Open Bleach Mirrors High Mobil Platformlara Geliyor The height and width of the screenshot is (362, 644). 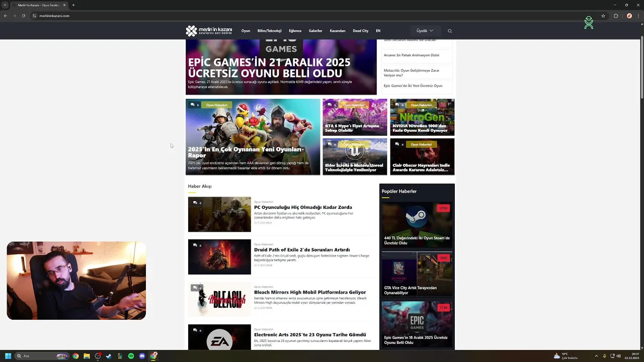point(310,292)
